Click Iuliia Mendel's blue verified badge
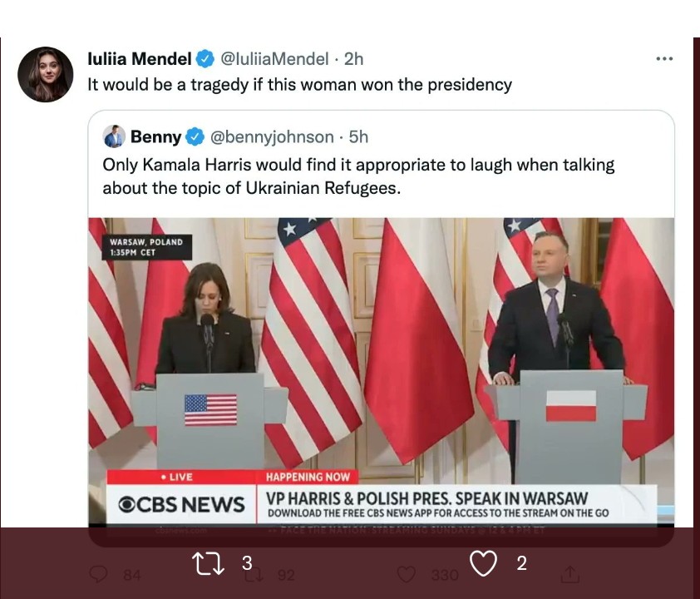The image size is (700, 599). (205, 58)
